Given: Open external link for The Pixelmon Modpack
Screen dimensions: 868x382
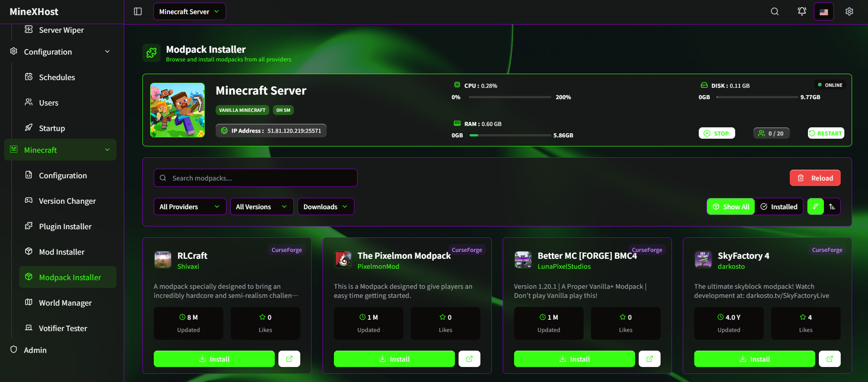Looking at the screenshot, I should pos(469,359).
